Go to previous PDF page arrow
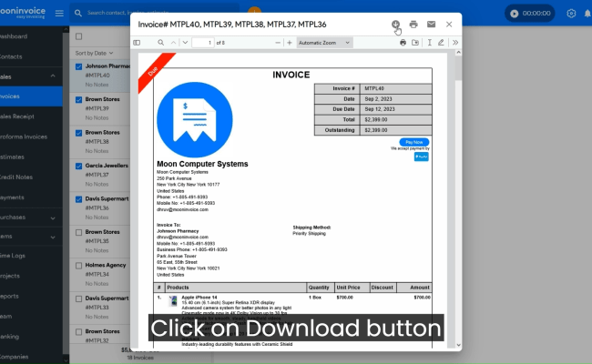This screenshot has height=364, width=592. tap(173, 43)
